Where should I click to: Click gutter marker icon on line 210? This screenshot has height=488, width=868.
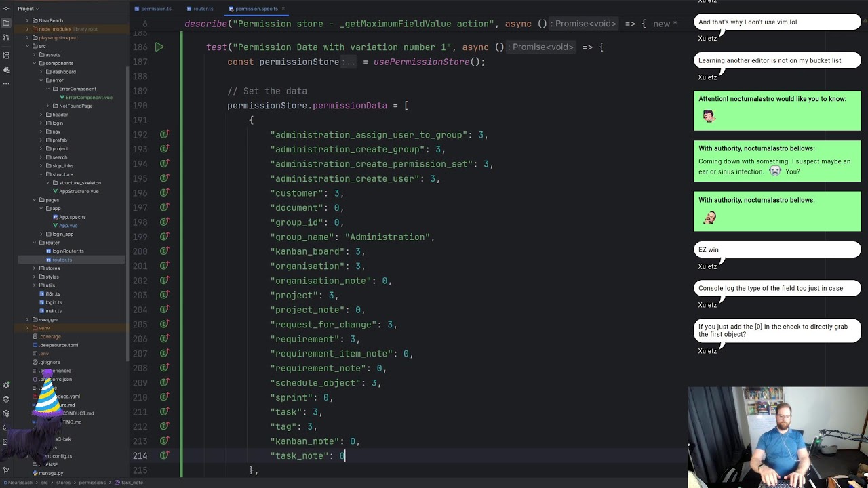[x=164, y=397]
